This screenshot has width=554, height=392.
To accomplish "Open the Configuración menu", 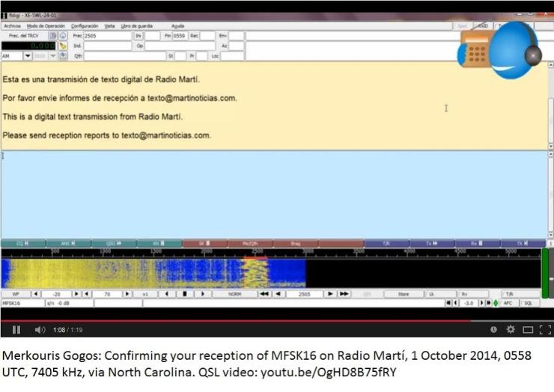I will 85,26.
